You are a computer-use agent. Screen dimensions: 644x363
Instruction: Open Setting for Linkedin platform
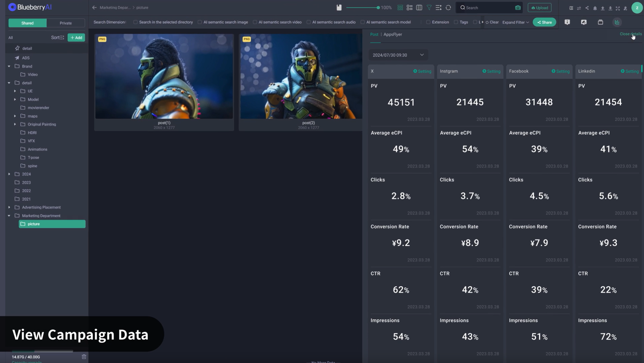point(630,71)
